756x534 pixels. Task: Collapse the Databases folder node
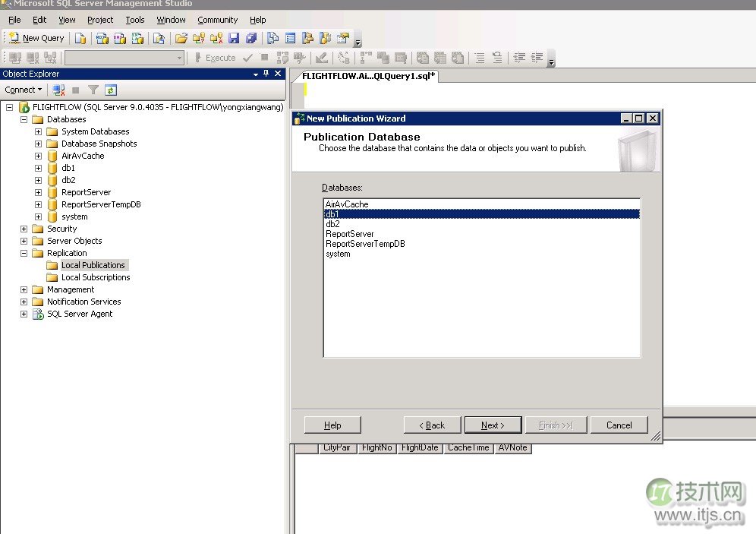pyautogui.click(x=24, y=119)
